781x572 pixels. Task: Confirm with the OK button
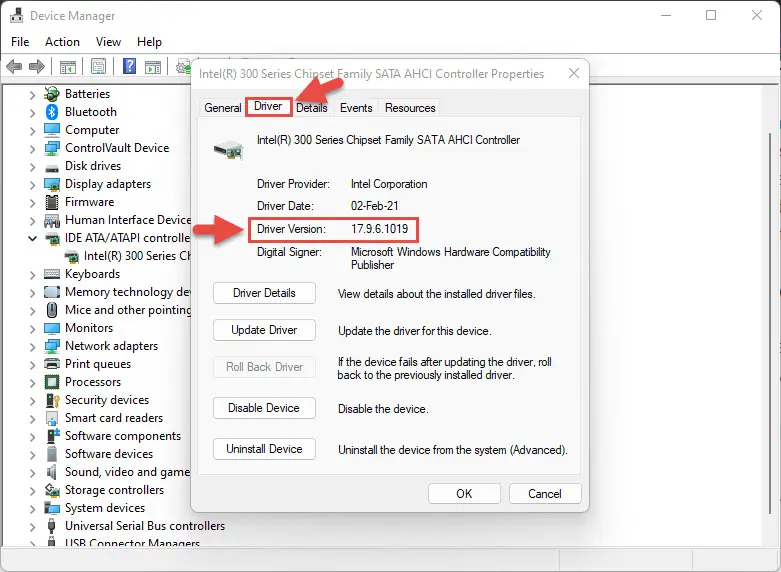point(464,493)
